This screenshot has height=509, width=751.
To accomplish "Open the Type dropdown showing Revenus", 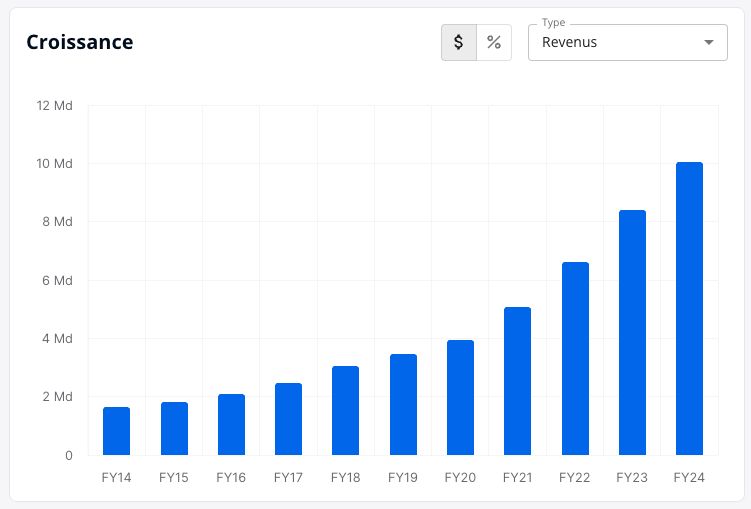I will coord(627,42).
